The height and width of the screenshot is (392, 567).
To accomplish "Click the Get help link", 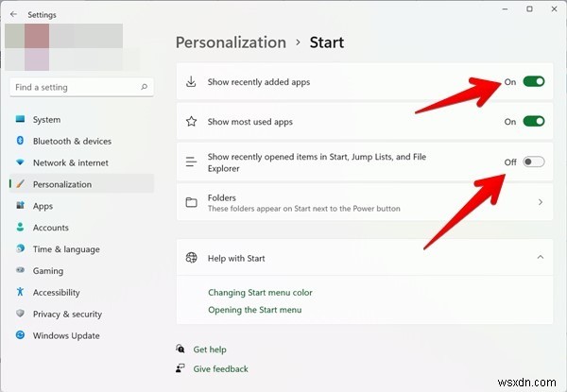I will [210, 349].
